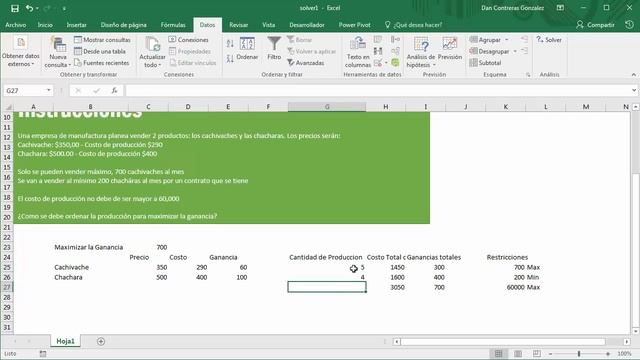Sort descending with the Z-A icon
The height and width of the screenshot is (360, 640).
[x=230, y=59]
